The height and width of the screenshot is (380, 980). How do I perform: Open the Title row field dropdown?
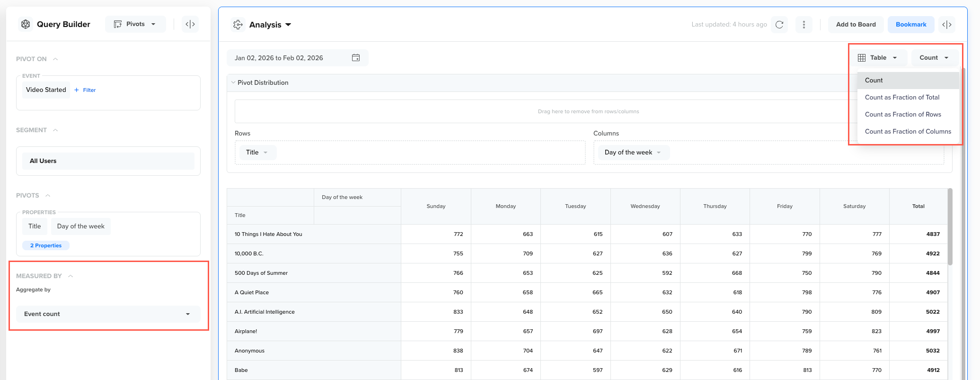257,153
